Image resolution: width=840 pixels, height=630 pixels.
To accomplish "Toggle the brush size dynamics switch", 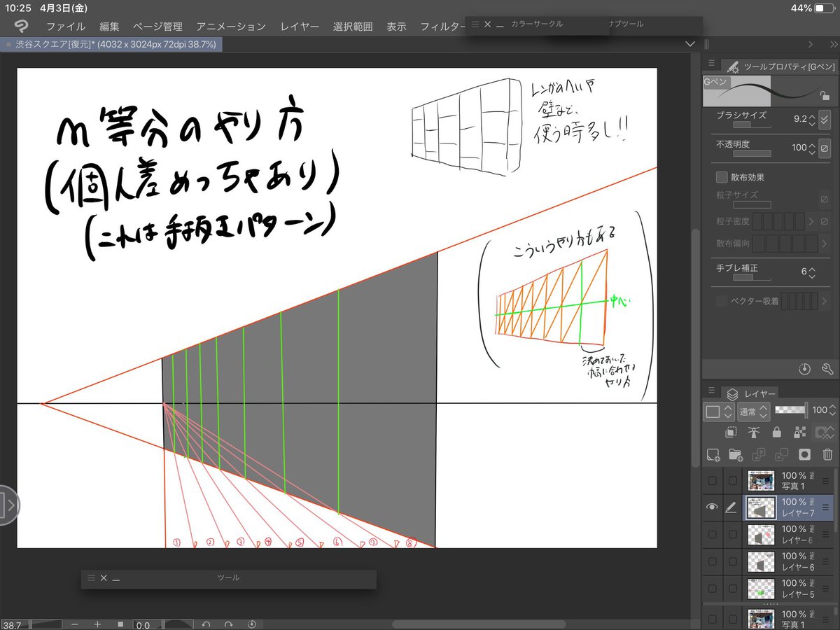I will click(825, 118).
